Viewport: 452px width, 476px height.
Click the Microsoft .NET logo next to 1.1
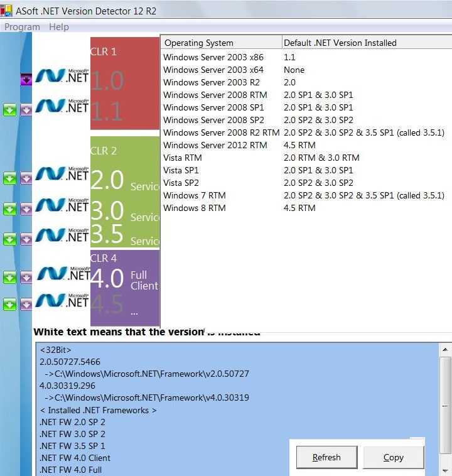[62, 106]
